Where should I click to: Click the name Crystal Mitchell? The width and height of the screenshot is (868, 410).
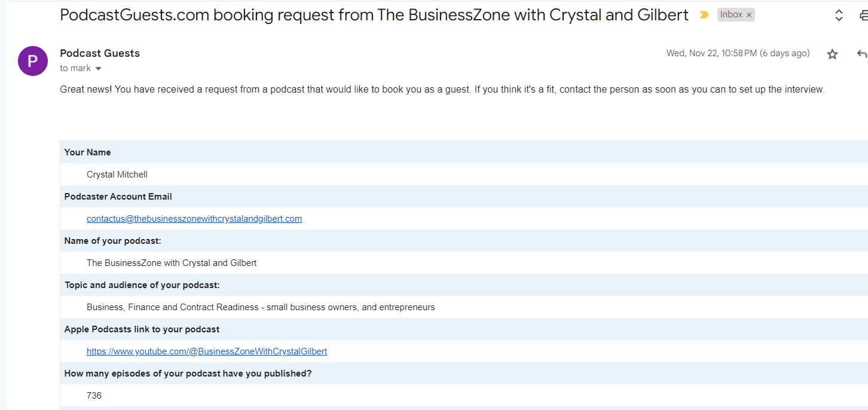117,175
